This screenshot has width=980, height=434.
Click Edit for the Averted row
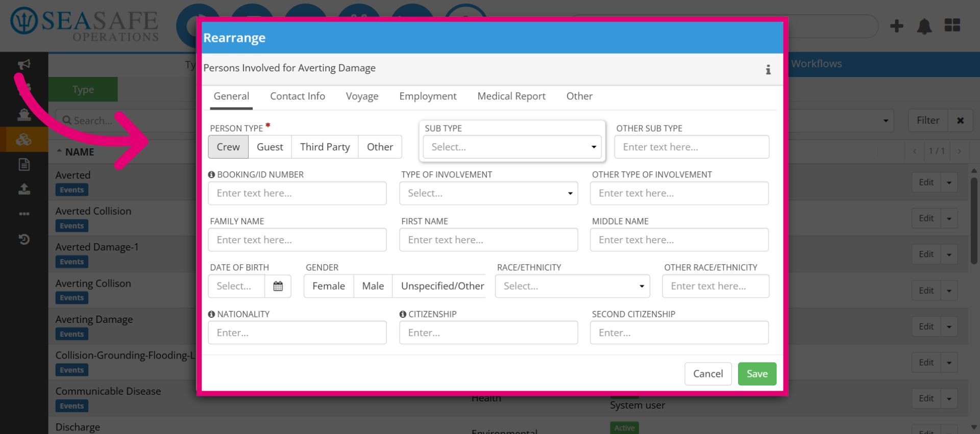(x=926, y=183)
